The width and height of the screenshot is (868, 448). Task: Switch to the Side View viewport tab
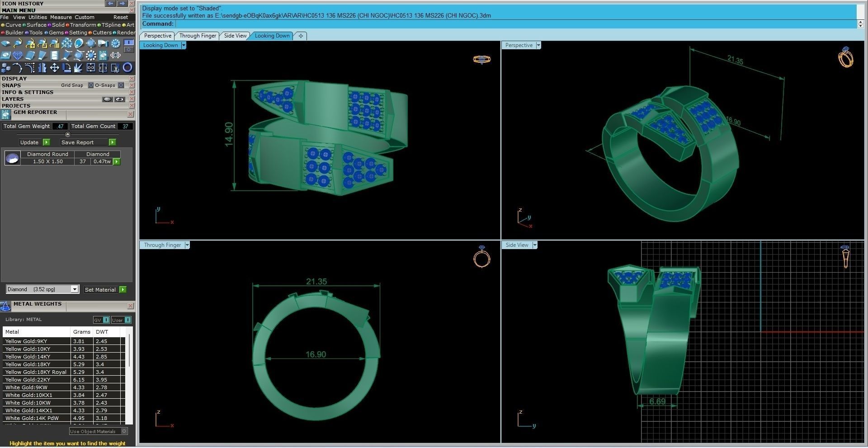tap(236, 36)
